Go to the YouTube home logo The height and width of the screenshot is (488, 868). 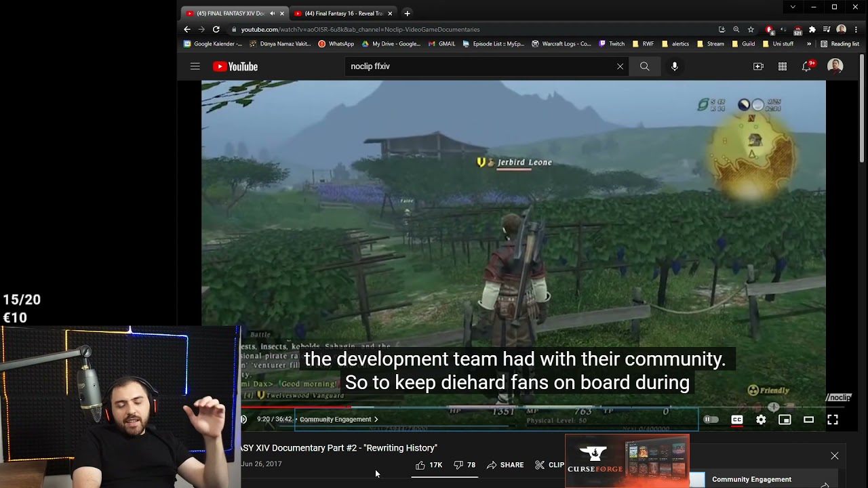pyautogui.click(x=235, y=66)
